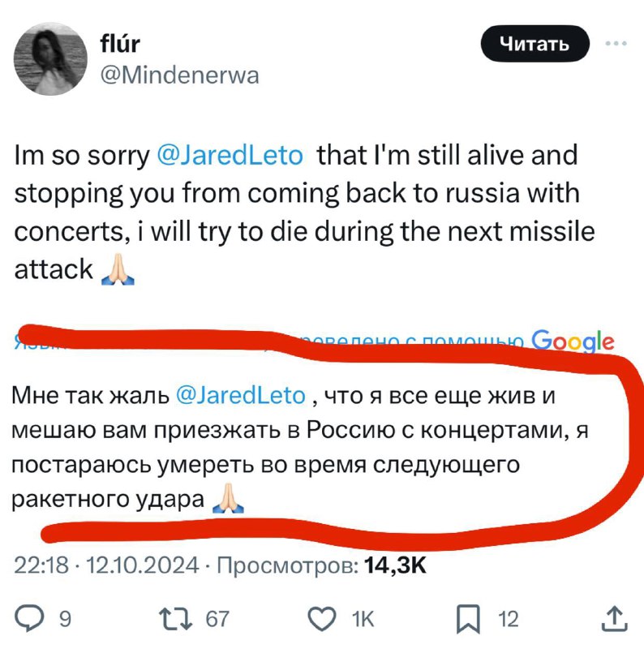This screenshot has height=649, width=644.
Task: Click the retweet arrows icon
Action: (x=176, y=619)
